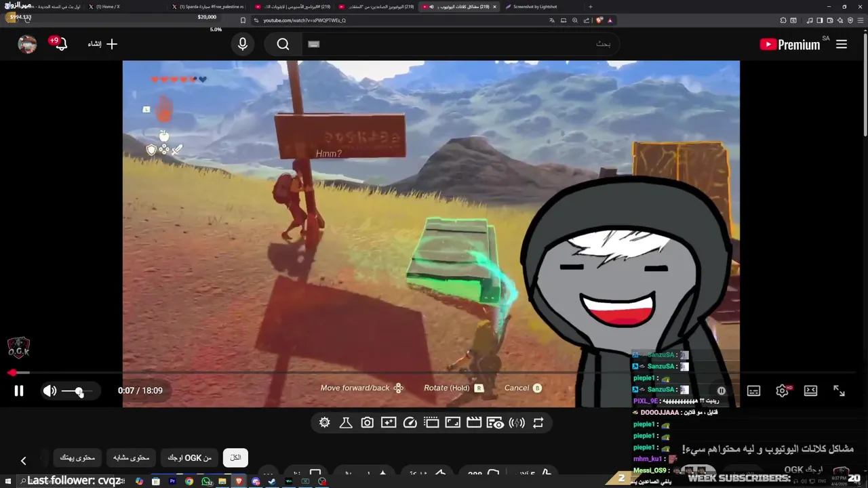The image size is (868, 488).
Task: Select the محتوى مشابه chip
Action: tap(130, 457)
